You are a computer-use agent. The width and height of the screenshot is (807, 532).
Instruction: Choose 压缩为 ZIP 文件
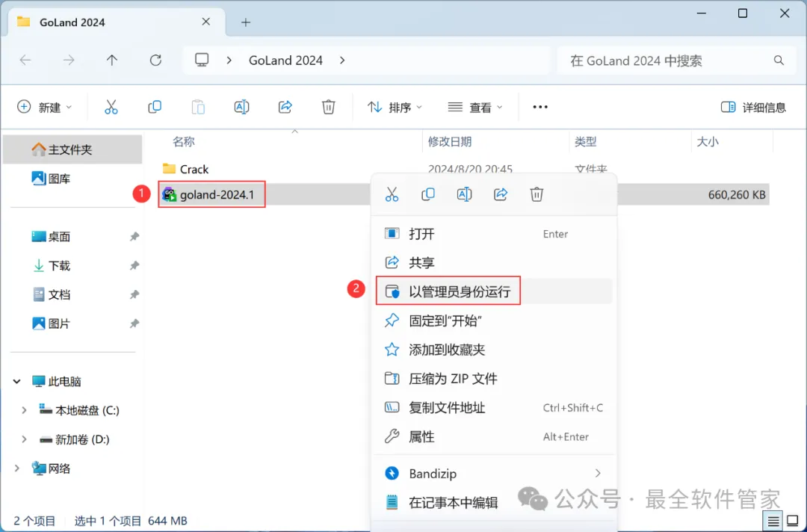(494, 379)
